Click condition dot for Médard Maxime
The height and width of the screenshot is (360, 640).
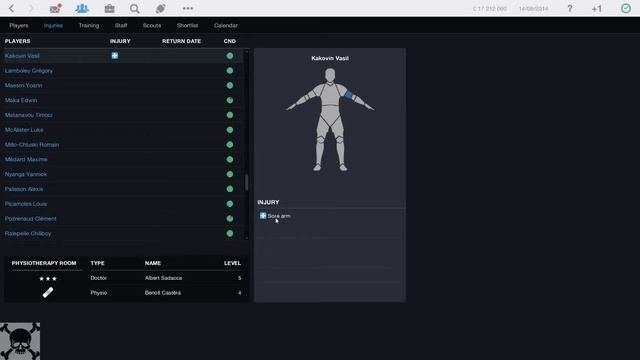tap(230, 159)
